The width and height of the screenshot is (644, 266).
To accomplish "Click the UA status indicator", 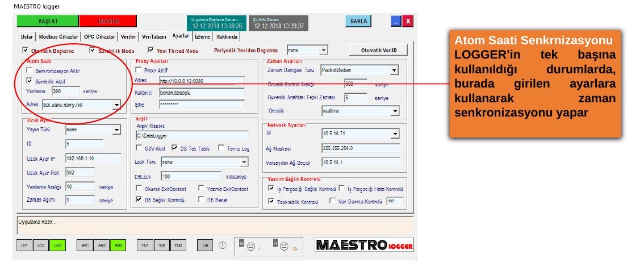I will pos(206,245).
